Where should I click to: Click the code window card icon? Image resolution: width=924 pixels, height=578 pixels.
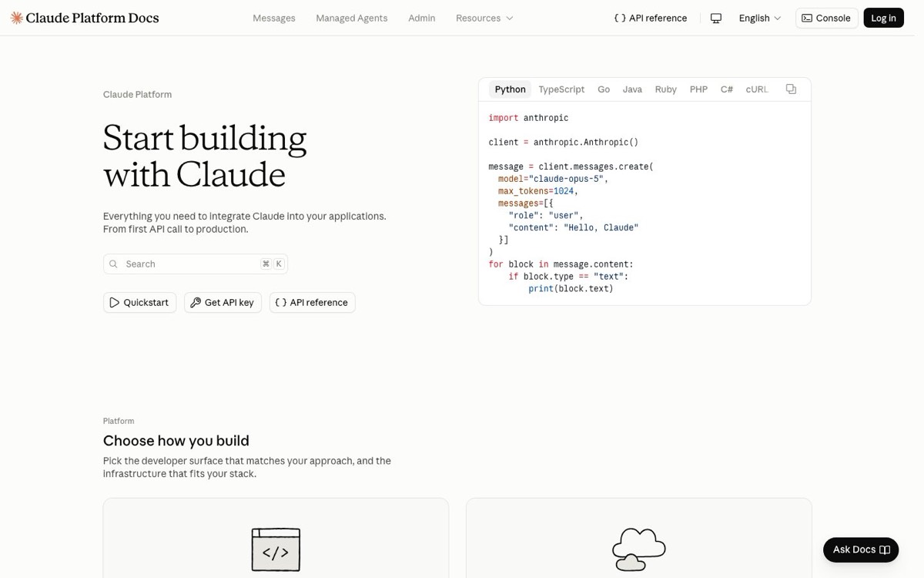click(x=276, y=549)
